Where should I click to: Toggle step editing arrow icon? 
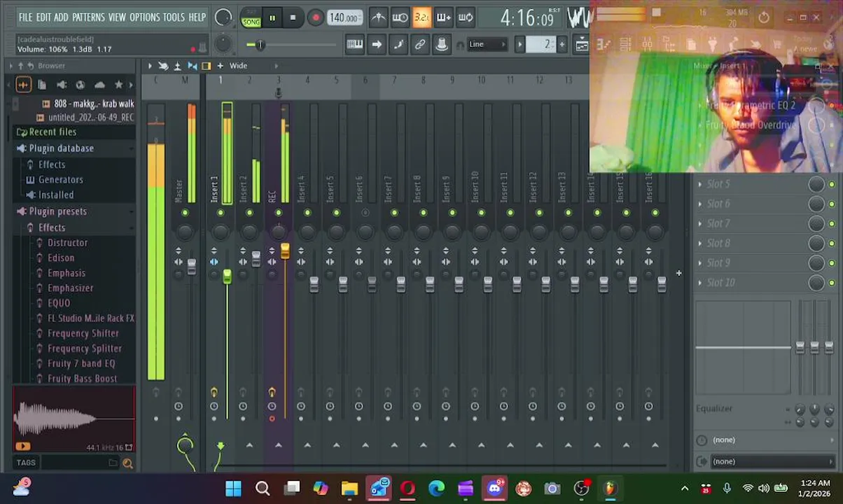pos(377,45)
